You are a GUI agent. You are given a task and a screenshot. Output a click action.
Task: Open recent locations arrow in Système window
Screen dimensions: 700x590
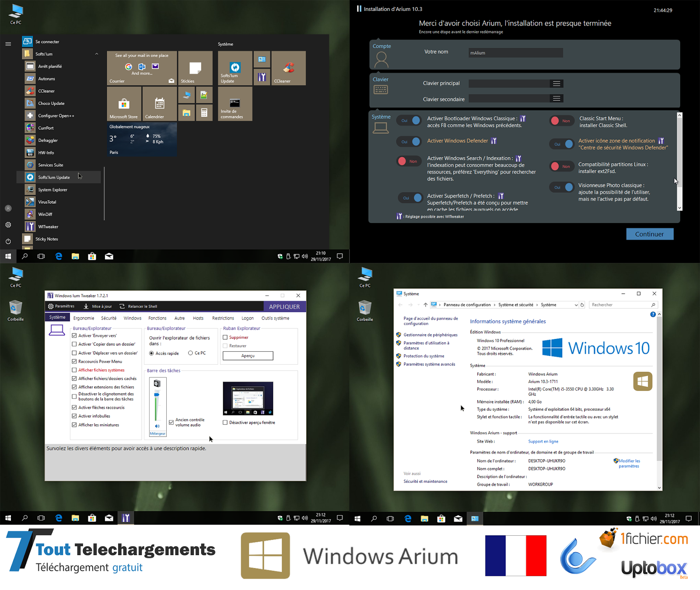pos(419,305)
